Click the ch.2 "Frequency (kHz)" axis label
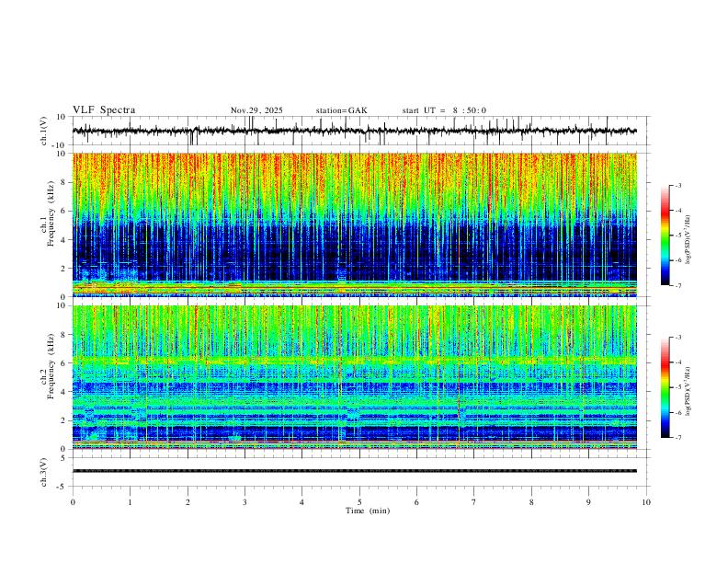This screenshot has height=563, width=728. (51, 366)
